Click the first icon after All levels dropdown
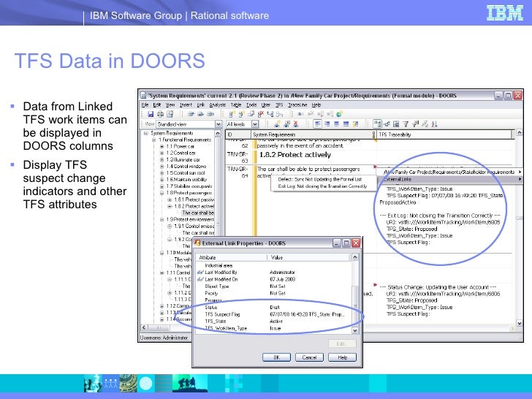This screenshot has height=399, width=532. [277, 124]
